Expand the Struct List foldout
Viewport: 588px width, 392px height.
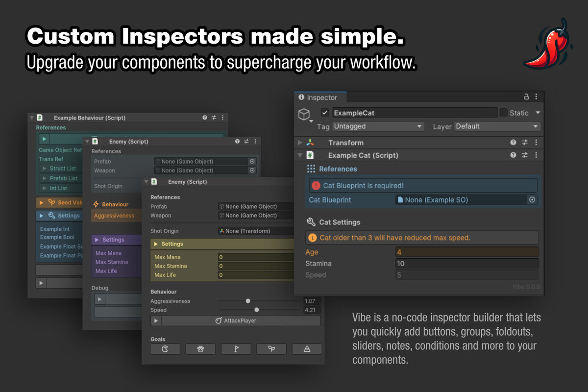(45, 169)
